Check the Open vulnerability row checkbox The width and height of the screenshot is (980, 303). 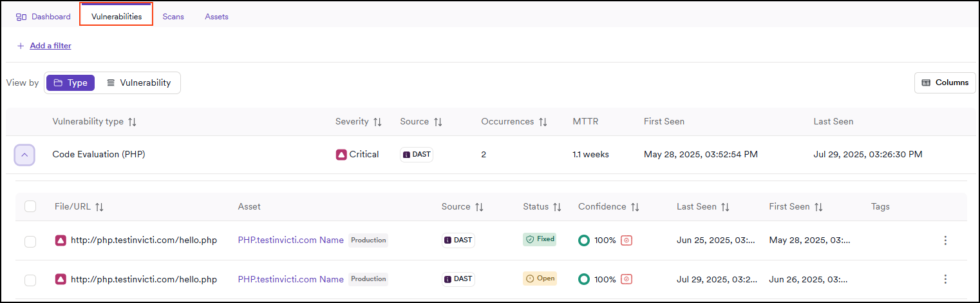coord(30,280)
